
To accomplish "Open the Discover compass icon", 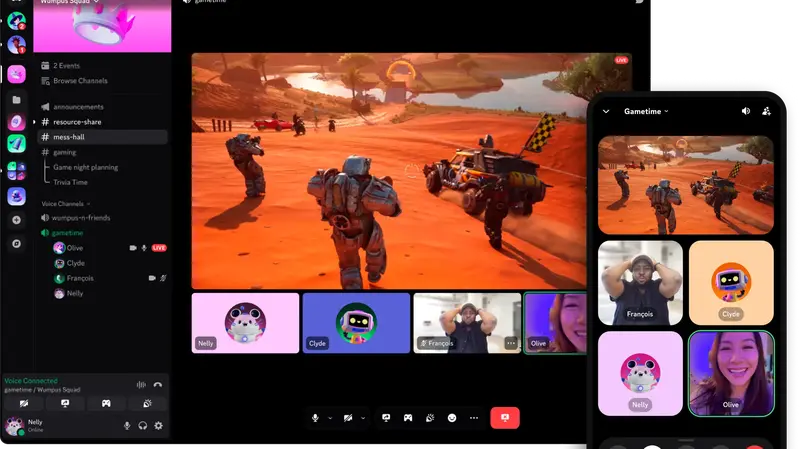I will [16, 243].
